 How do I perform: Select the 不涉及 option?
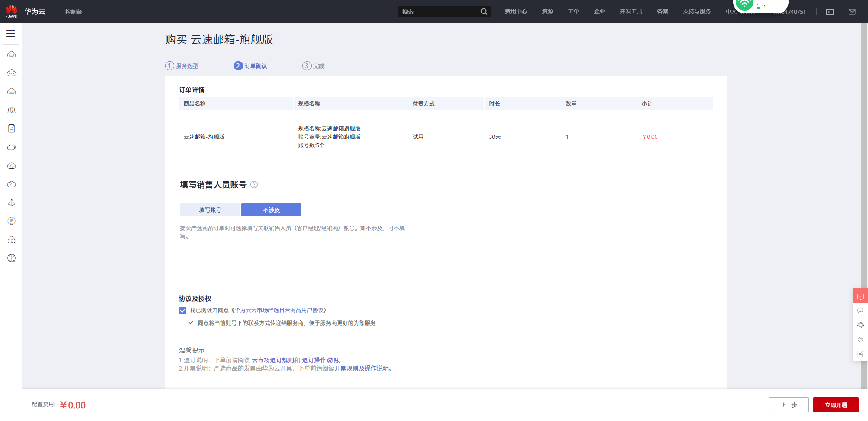(271, 210)
